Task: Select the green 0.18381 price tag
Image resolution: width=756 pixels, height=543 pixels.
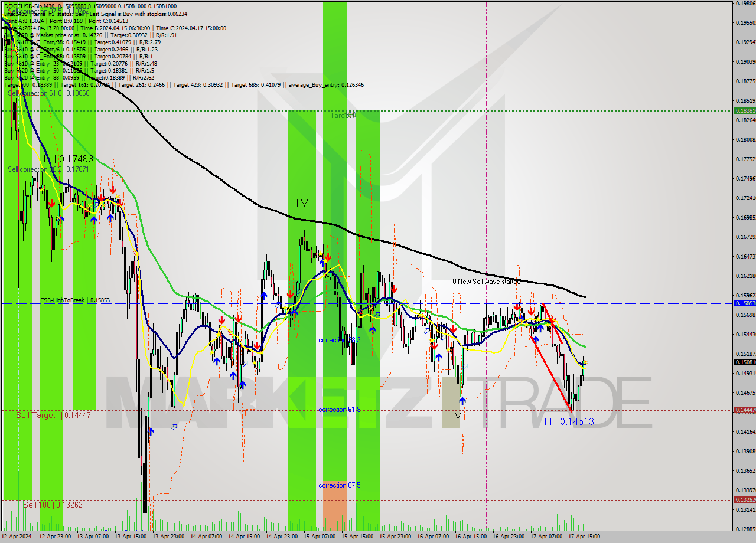Action: tap(744, 110)
